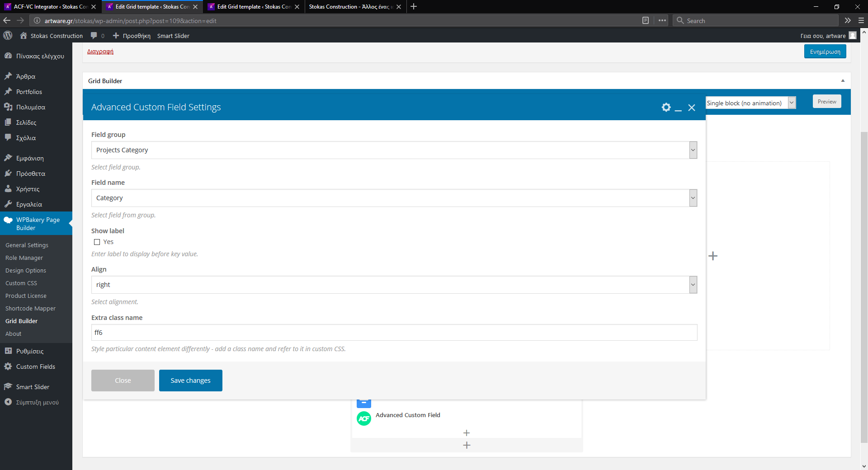Open the reader view icon
The image size is (868, 470).
pyautogui.click(x=646, y=20)
